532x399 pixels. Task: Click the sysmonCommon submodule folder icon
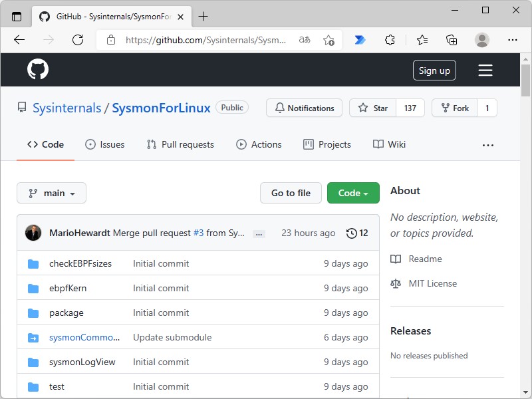point(33,338)
